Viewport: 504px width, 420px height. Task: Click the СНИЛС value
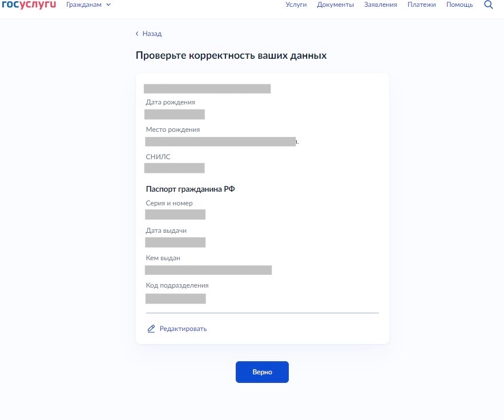coord(175,168)
